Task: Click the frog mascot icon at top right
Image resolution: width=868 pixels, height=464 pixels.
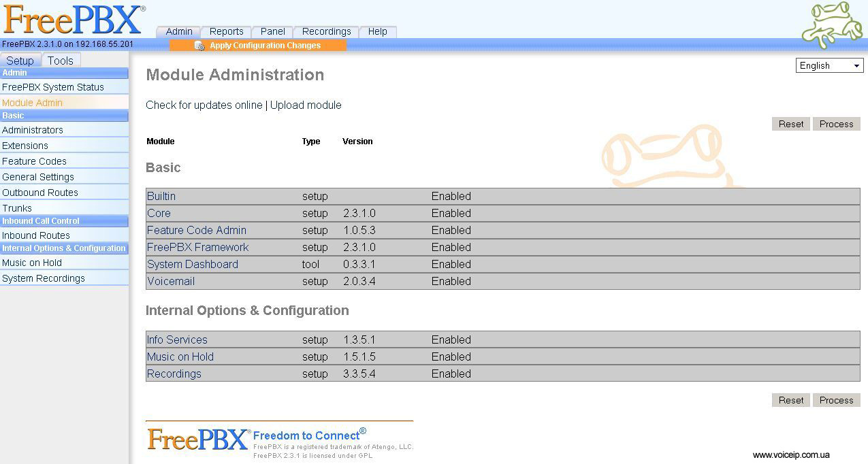Action: [x=832, y=25]
